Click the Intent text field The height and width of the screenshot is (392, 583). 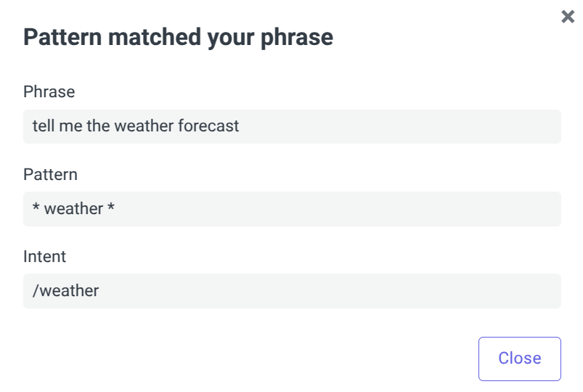click(x=292, y=291)
